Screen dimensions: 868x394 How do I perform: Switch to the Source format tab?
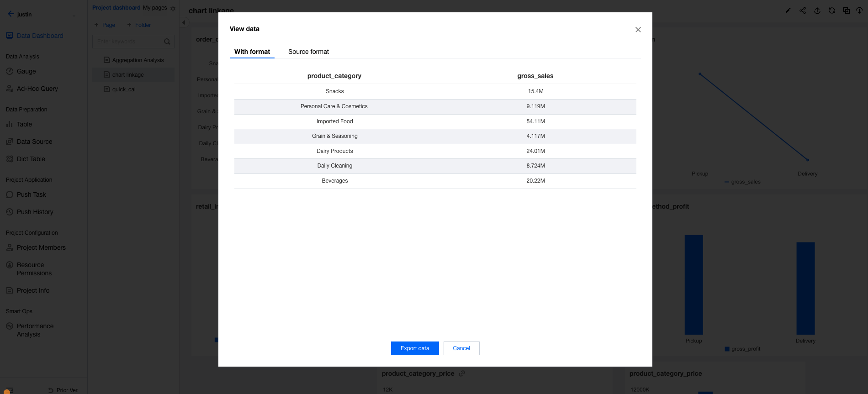pyautogui.click(x=308, y=52)
